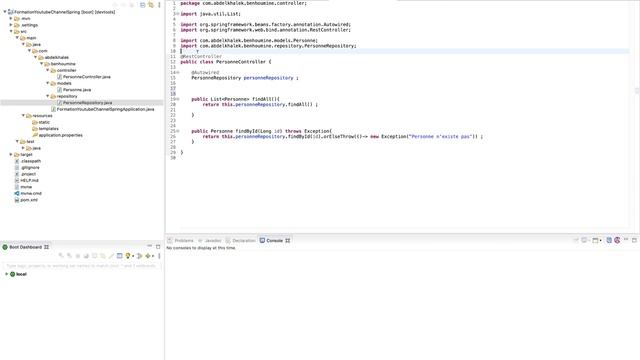Expand the local node in Boot Dashboard

[x=6, y=274]
